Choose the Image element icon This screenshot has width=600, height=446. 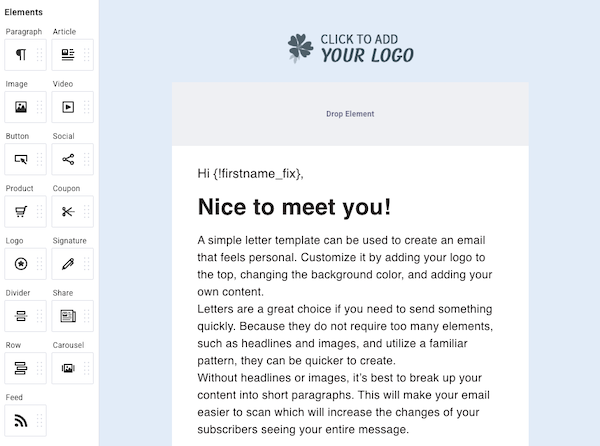pyautogui.click(x=21, y=107)
